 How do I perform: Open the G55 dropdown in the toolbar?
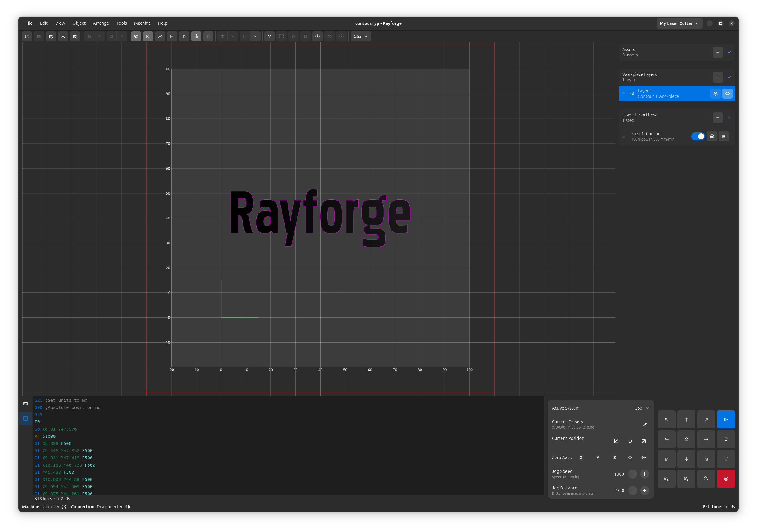tap(360, 36)
